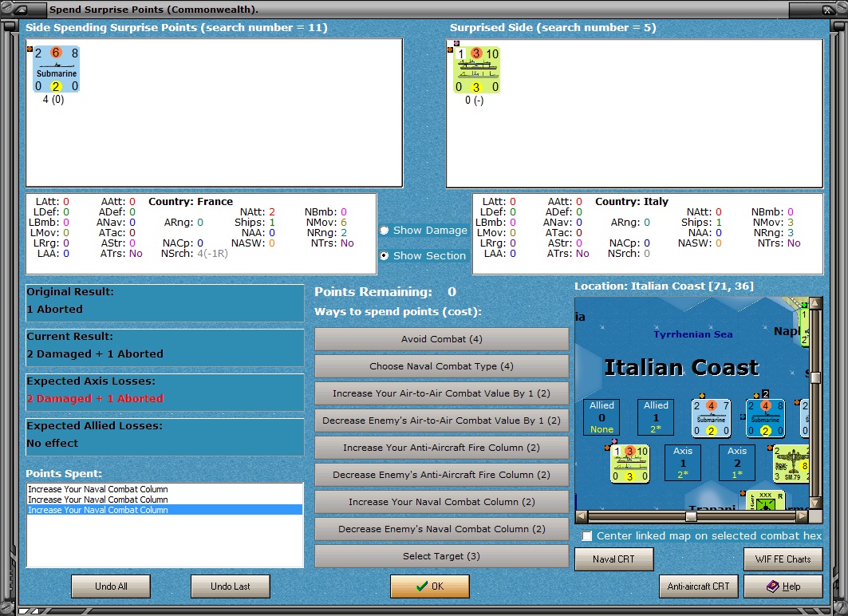The image size is (848, 616).
Task: Open the WIF FE Charts
Action: [783, 559]
